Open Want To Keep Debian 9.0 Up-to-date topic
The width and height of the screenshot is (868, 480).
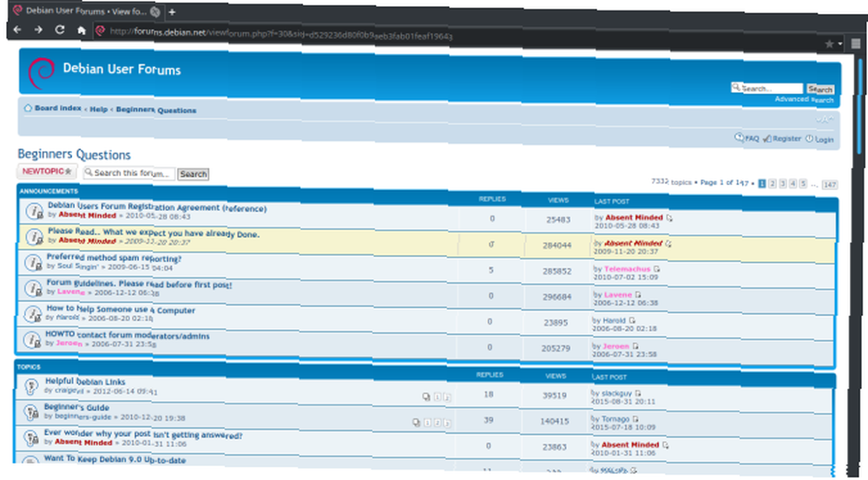pyautogui.click(x=115, y=459)
